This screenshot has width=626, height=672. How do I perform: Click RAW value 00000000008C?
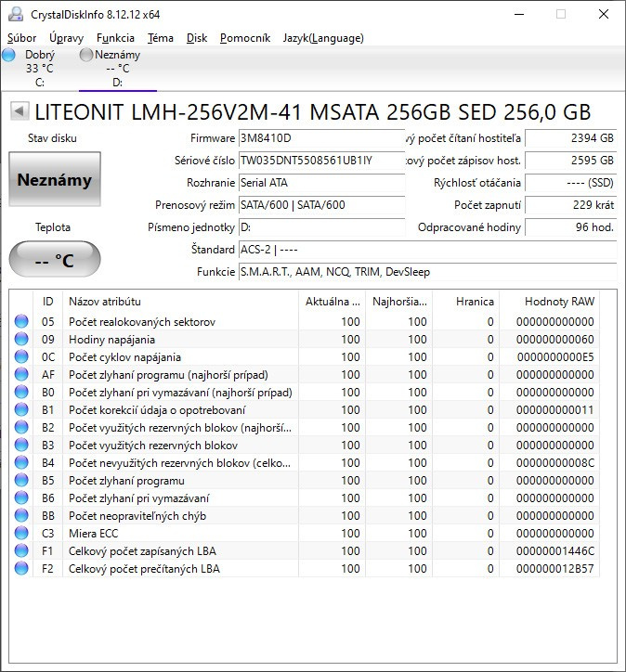click(555, 463)
